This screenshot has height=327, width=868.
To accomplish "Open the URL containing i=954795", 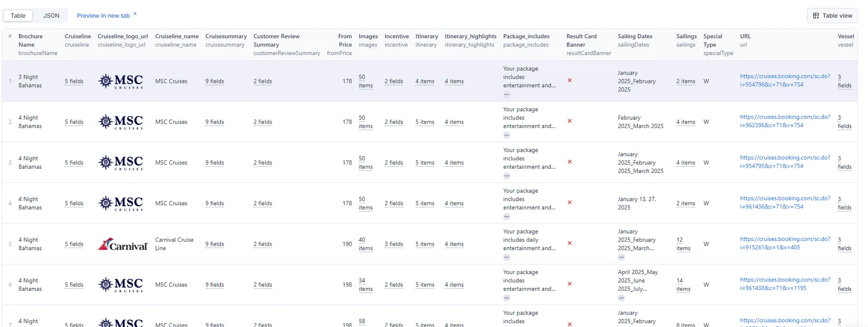I will (x=785, y=162).
